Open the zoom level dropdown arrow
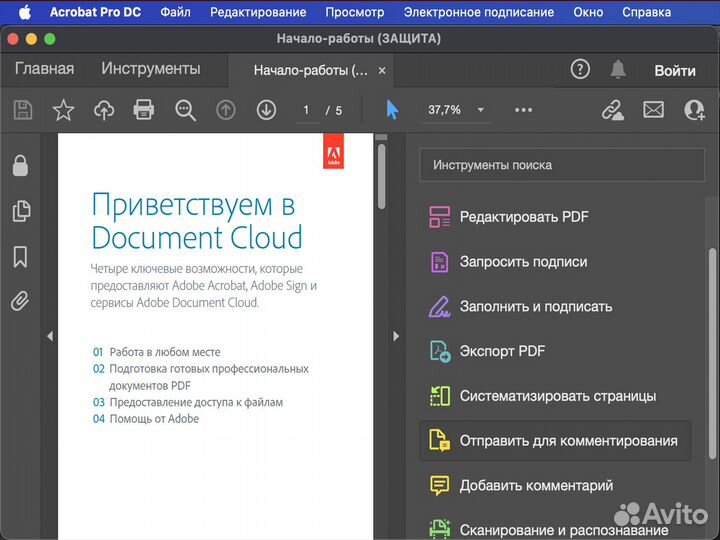The image size is (720, 540). [x=480, y=110]
